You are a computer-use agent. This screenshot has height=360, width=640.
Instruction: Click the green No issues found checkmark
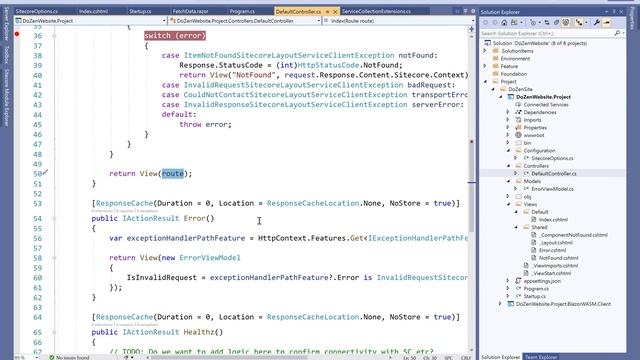pos(52,358)
